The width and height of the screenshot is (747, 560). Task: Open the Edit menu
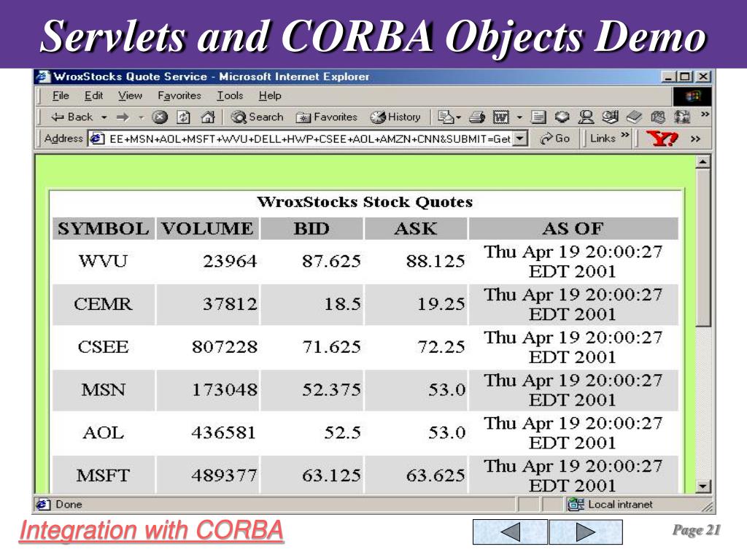[93, 96]
